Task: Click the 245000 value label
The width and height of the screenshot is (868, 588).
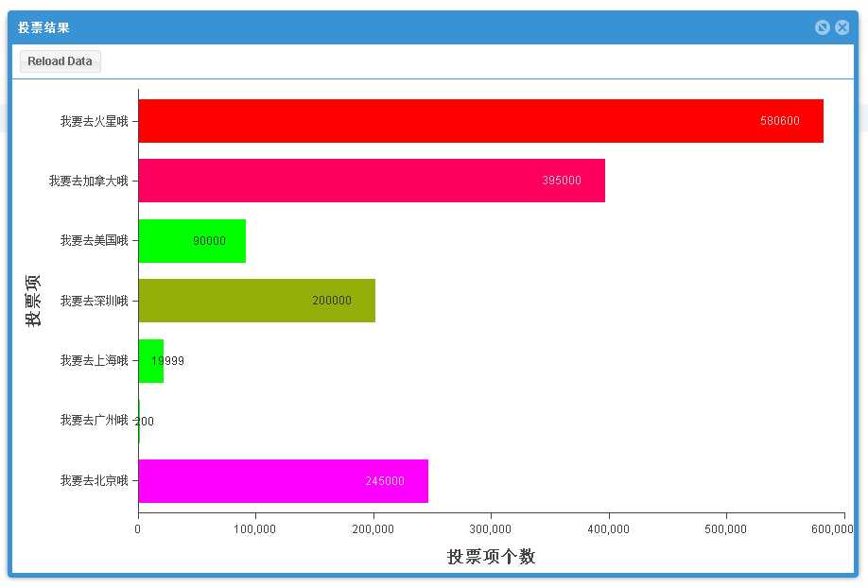Action: tap(385, 481)
